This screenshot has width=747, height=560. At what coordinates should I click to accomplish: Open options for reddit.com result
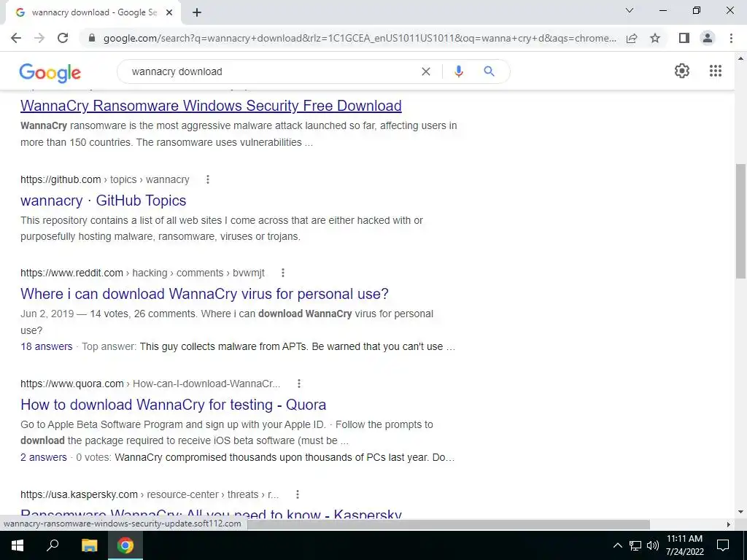(282, 273)
